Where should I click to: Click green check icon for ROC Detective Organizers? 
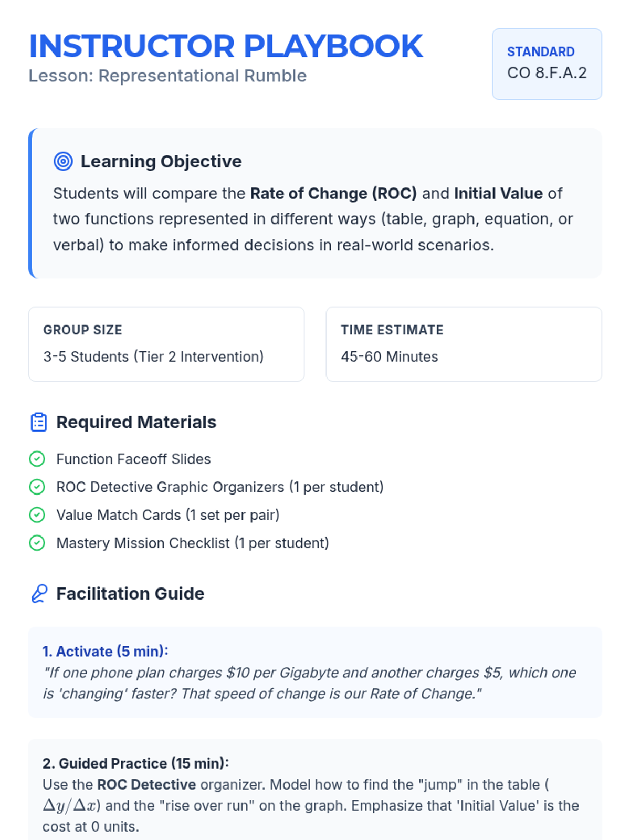coord(37,487)
